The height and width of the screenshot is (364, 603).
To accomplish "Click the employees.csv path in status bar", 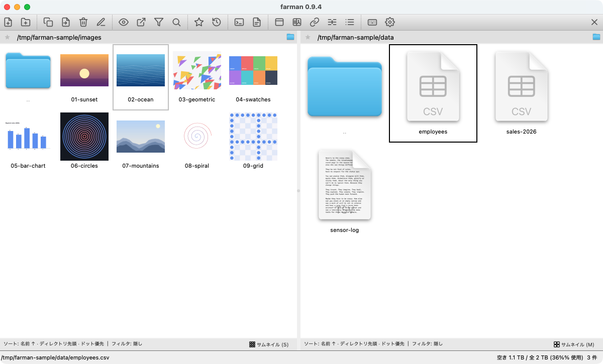I will click(x=55, y=357).
